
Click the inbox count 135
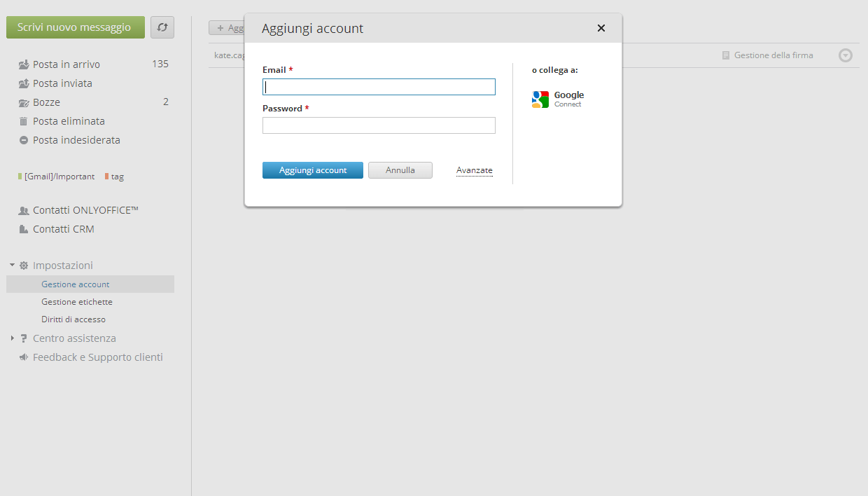point(160,64)
